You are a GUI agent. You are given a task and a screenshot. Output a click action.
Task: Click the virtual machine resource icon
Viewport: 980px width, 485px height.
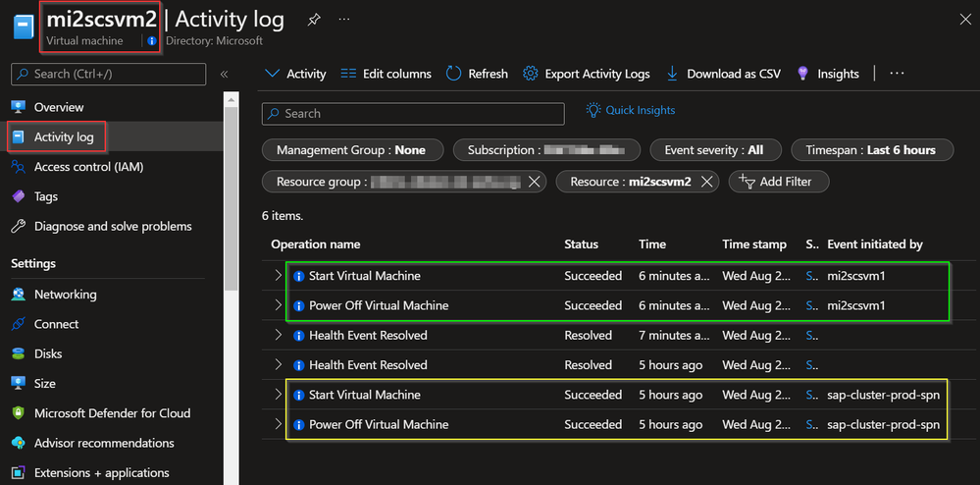(x=24, y=27)
